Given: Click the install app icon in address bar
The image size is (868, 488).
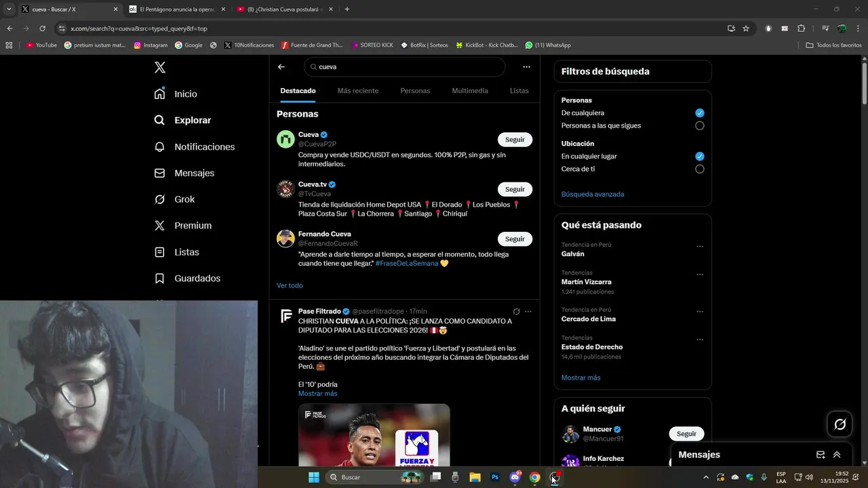Looking at the screenshot, I should click(x=731, y=28).
